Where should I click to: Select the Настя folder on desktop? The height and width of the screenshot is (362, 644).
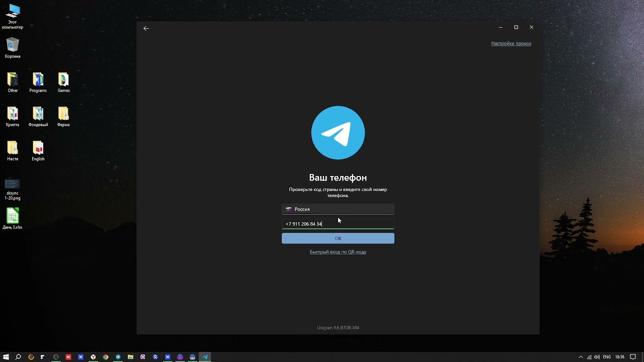(13, 151)
